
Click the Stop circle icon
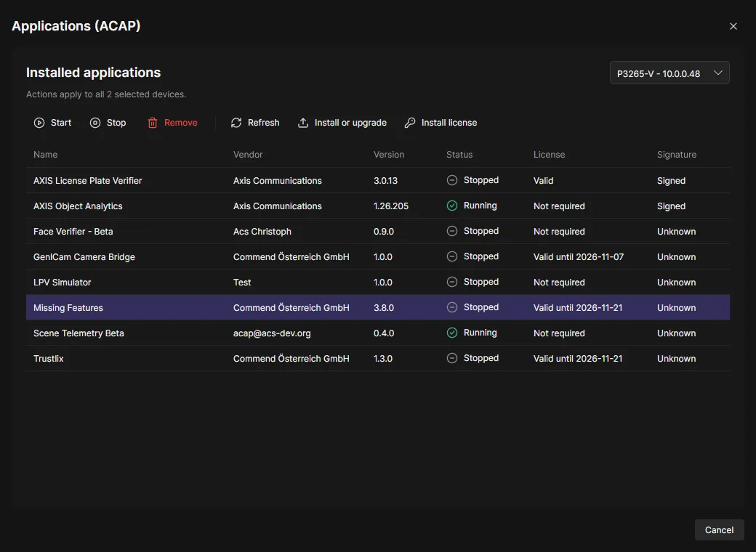95,123
